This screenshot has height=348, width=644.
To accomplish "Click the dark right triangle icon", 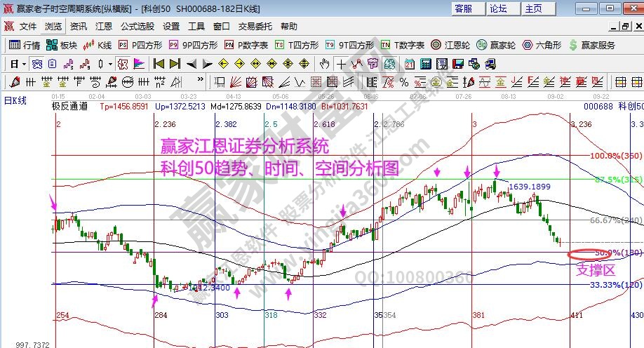I will [x=207, y=64].
